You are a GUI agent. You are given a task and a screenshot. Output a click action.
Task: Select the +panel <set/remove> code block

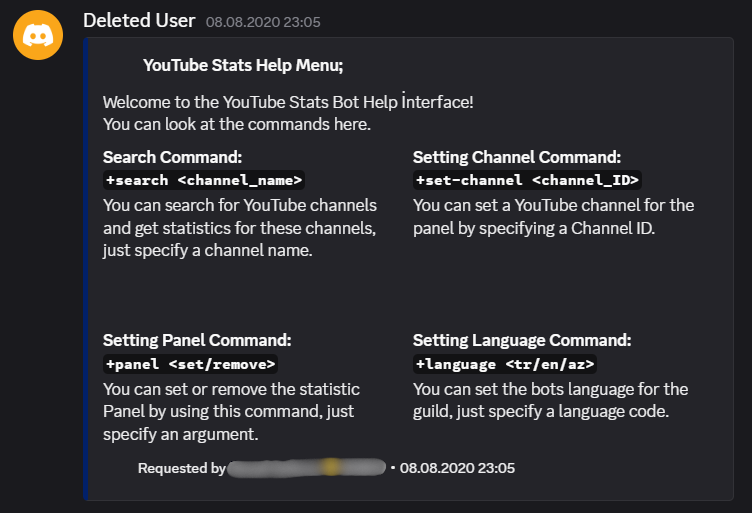(x=190, y=364)
